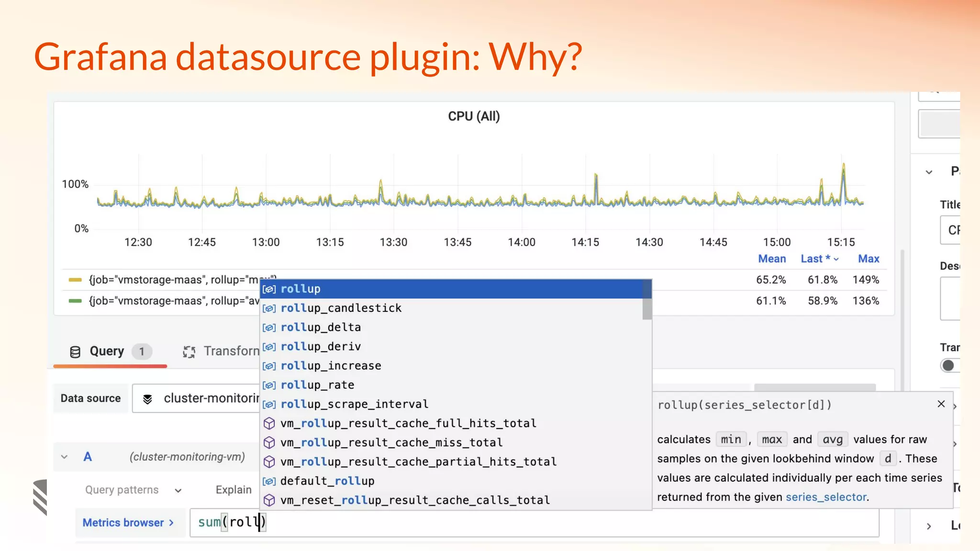Click the (cluster-monitoring-vm) query label
Image resolution: width=980 pixels, height=551 pixels.
pyautogui.click(x=187, y=457)
